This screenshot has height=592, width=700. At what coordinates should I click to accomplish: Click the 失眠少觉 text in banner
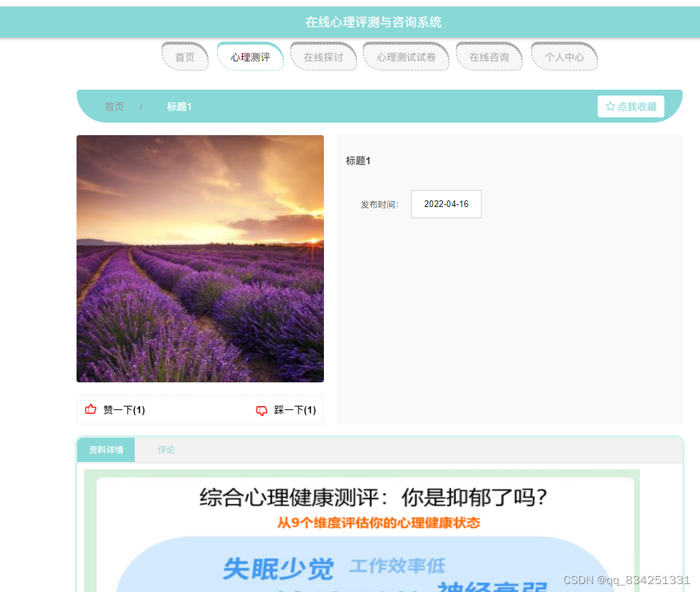pos(278,569)
